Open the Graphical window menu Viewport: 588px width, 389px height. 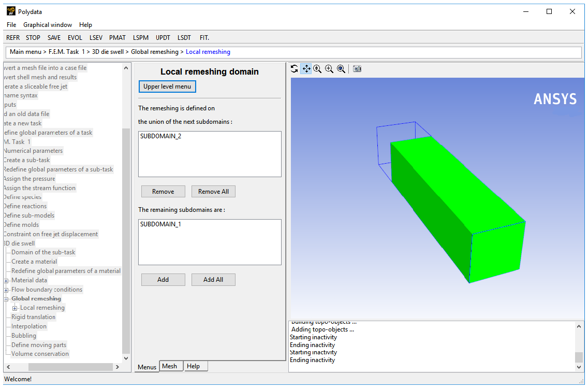point(47,24)
